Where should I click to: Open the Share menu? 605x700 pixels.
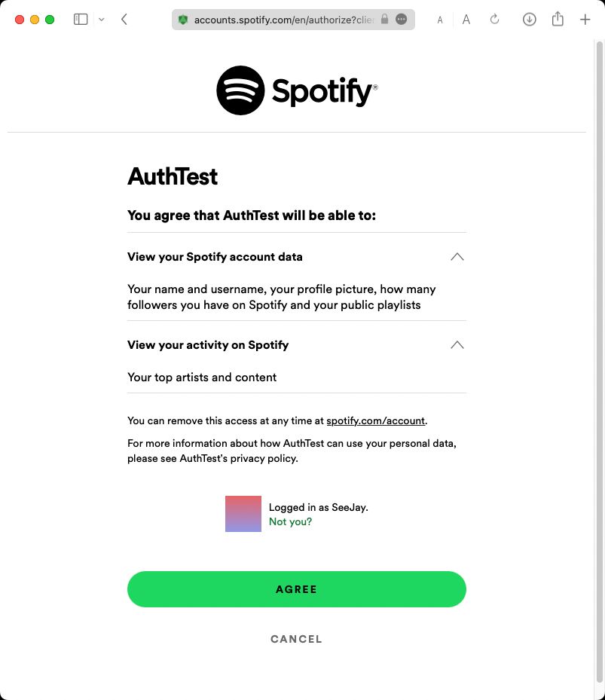click(558, 19)
